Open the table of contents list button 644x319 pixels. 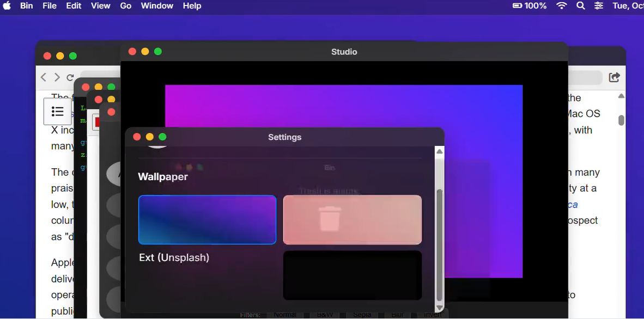(x=58, y=111)
